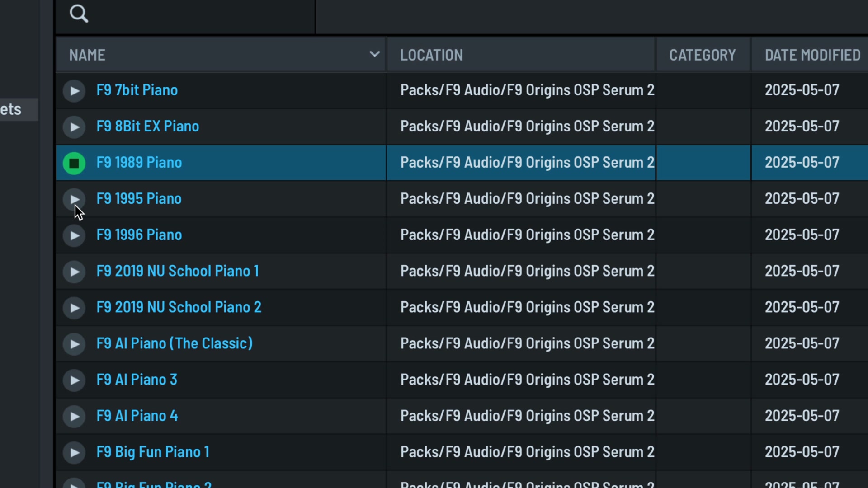
Task: Play preview of F9 Big Fun Piano 1
Action: pos(74,452)
